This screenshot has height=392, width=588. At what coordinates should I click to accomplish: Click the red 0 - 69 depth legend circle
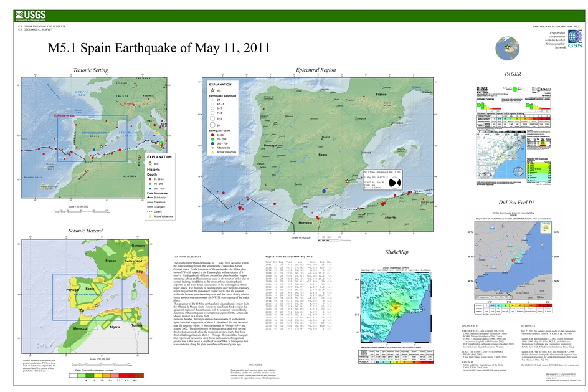pos(211,133)
